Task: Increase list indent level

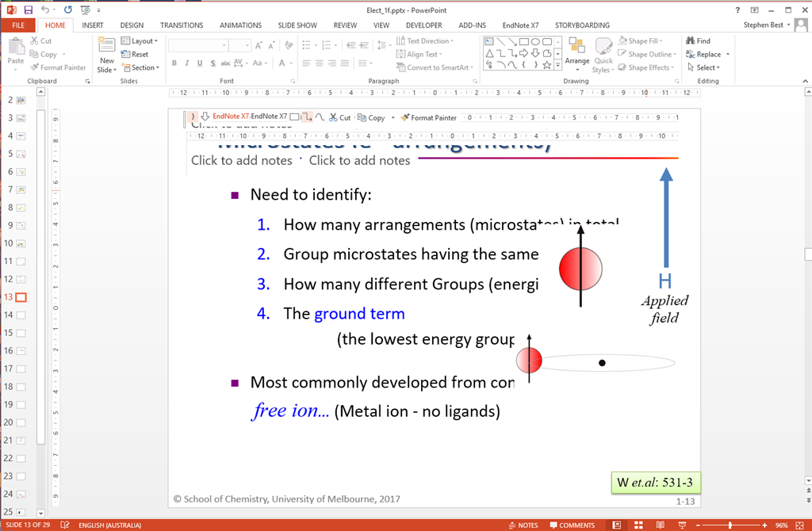Action: [365, 45]
